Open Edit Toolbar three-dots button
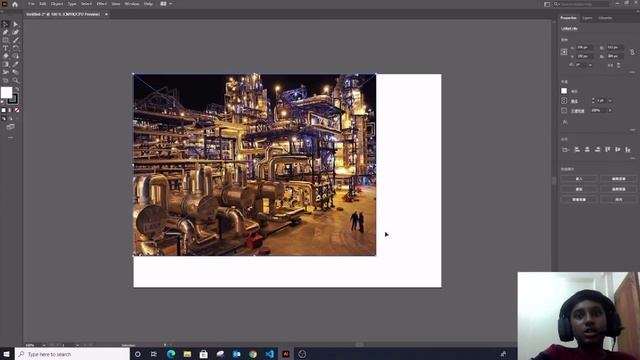 10,138
